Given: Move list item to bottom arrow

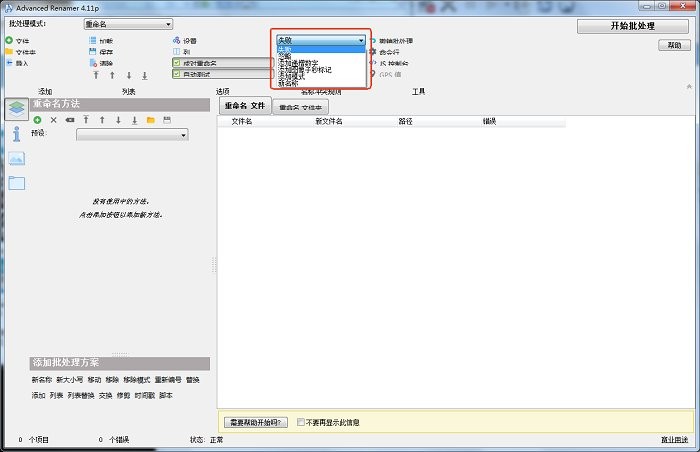Looking at the screenshot, I should pyautogui.click(x=145, y=75).
